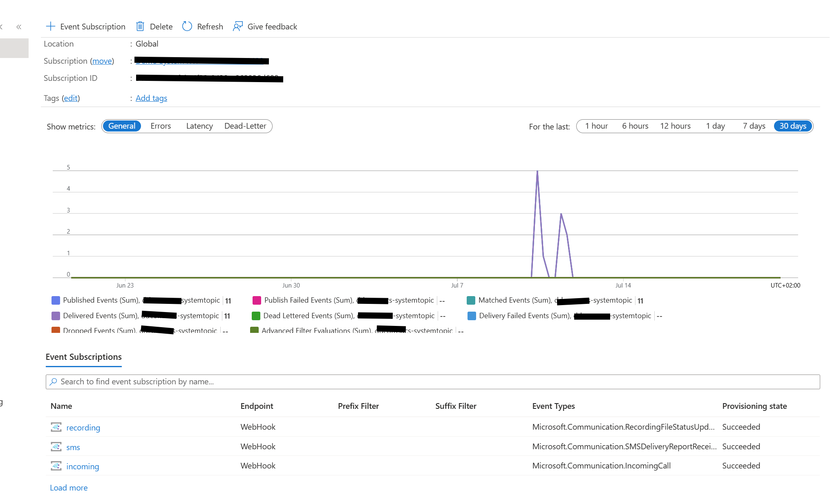Click the edit tags link
Screen dimensions: 830x504
[x=71, y=98]
